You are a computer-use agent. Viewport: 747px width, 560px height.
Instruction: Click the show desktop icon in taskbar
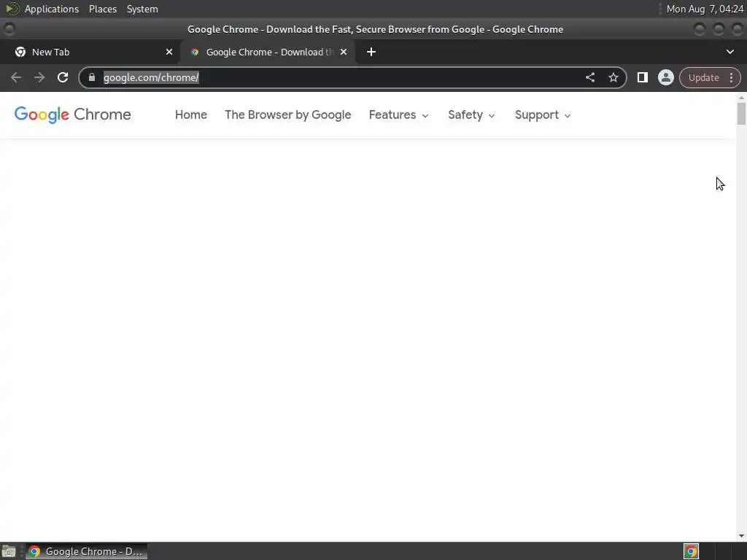(x=9, y=551)
